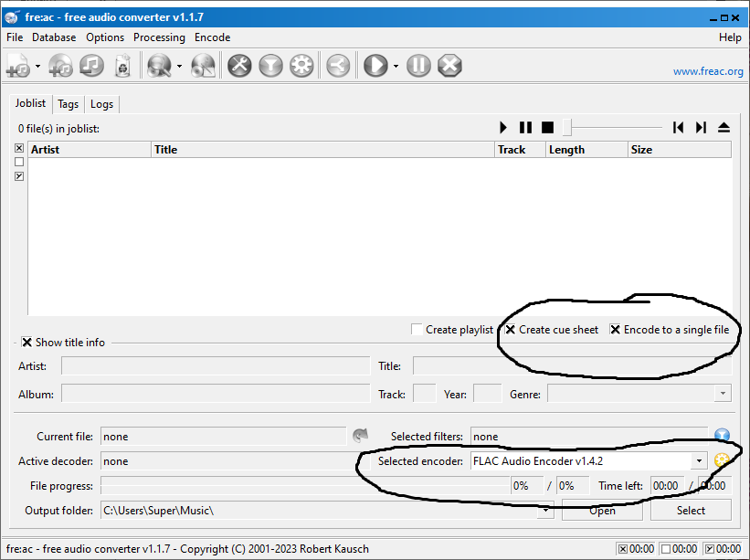
Task: Switch to the Logs tab
Action: coord(102,104)
